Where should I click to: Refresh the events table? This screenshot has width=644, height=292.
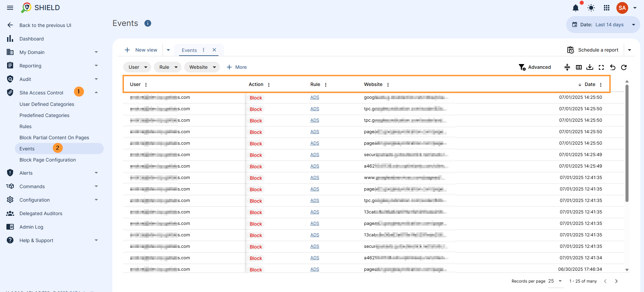pos(624,67)
